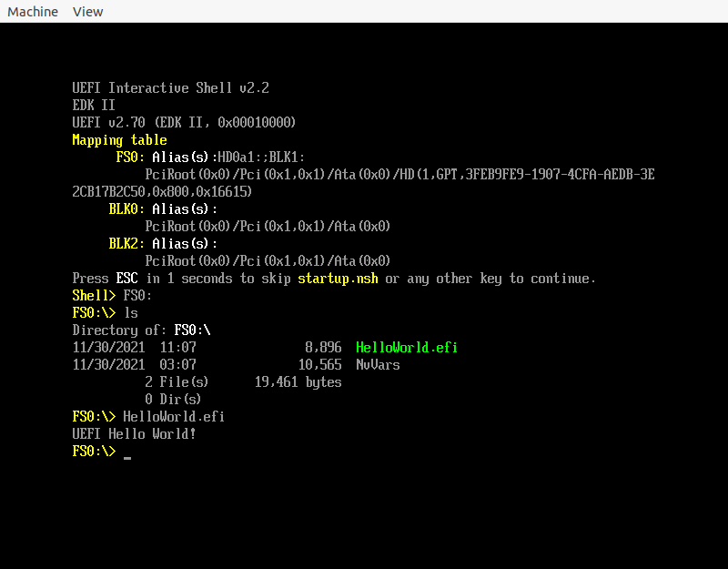This screenshot has width=728, height=569.
Task: Click the typed 'HelloWorld.efi' command
Action: pyautogui.click(x=174, y=417)
